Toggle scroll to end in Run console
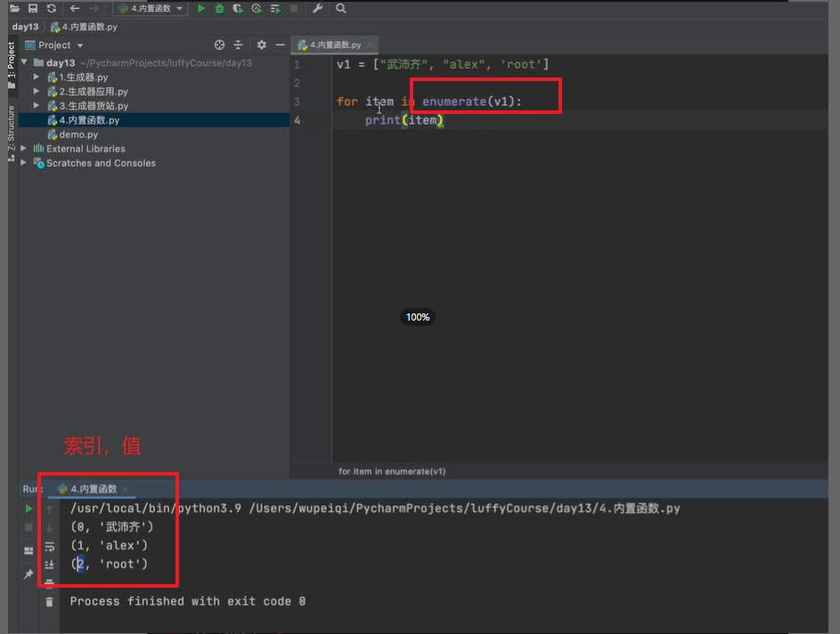840x634 pixels. pyautogui.click(x=49, y=565)
